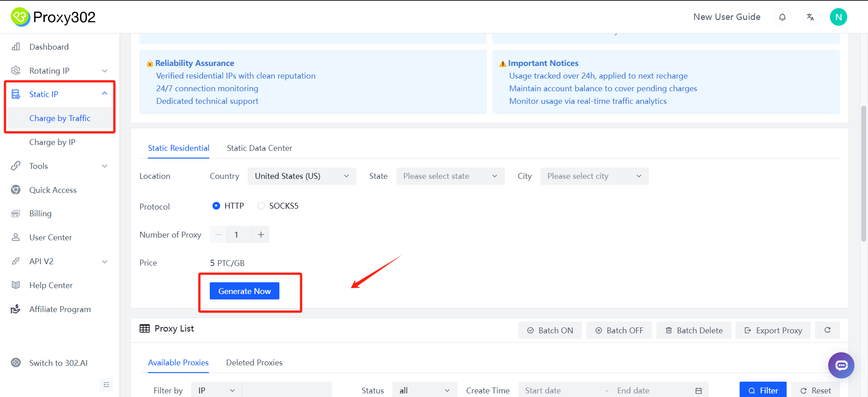Open the language translation switcher
868x397 pixels.
(x=810, y=17)
